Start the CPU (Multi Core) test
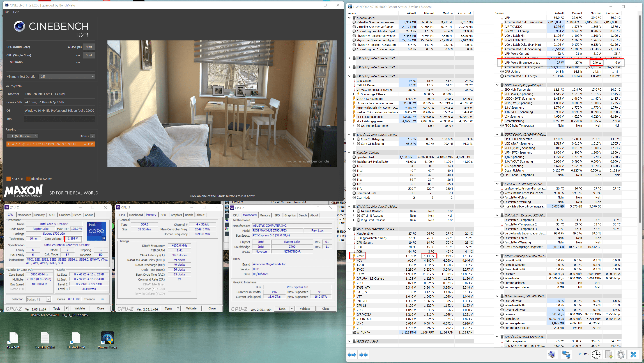The image size is (644, 363). point(89,47)
